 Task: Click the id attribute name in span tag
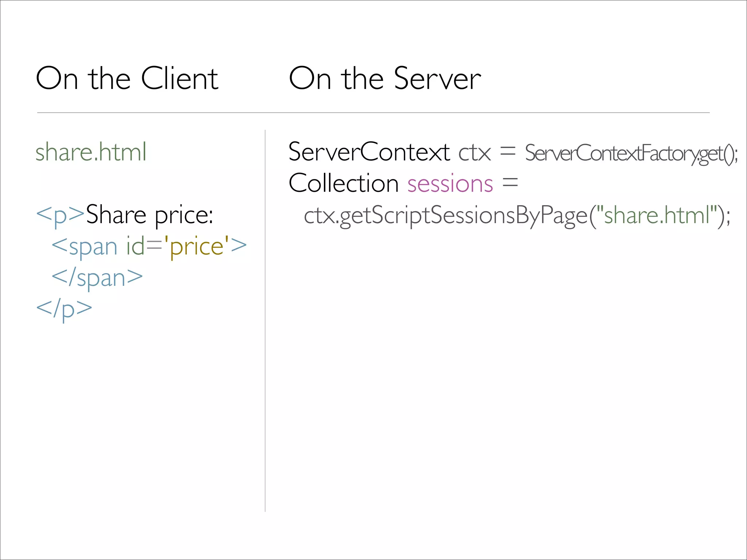pos(135,246)
